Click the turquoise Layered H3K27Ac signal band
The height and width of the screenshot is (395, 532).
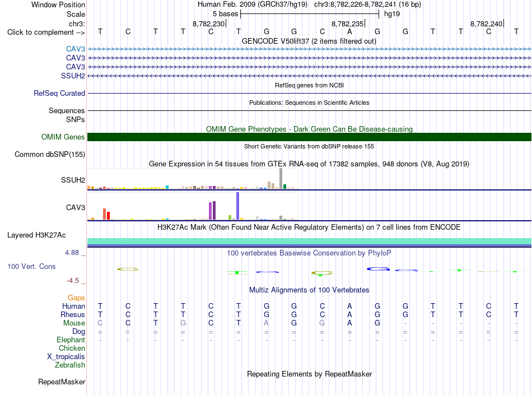[x=309, y=241]
